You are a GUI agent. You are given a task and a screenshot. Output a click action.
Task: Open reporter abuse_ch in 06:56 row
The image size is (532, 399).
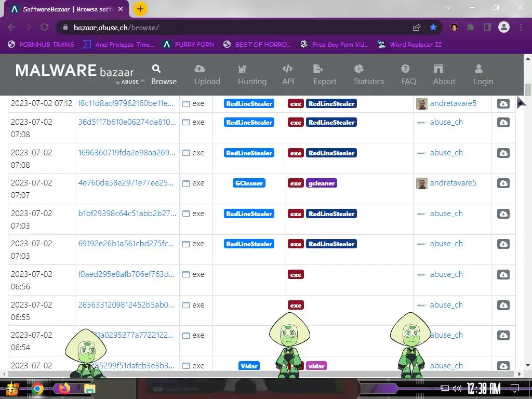[446, 274]
